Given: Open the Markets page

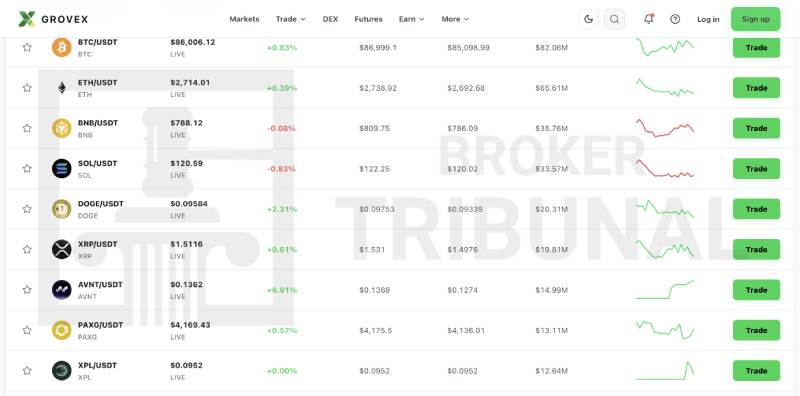Looking at the screenshot, I should click(x=244, y=19).
